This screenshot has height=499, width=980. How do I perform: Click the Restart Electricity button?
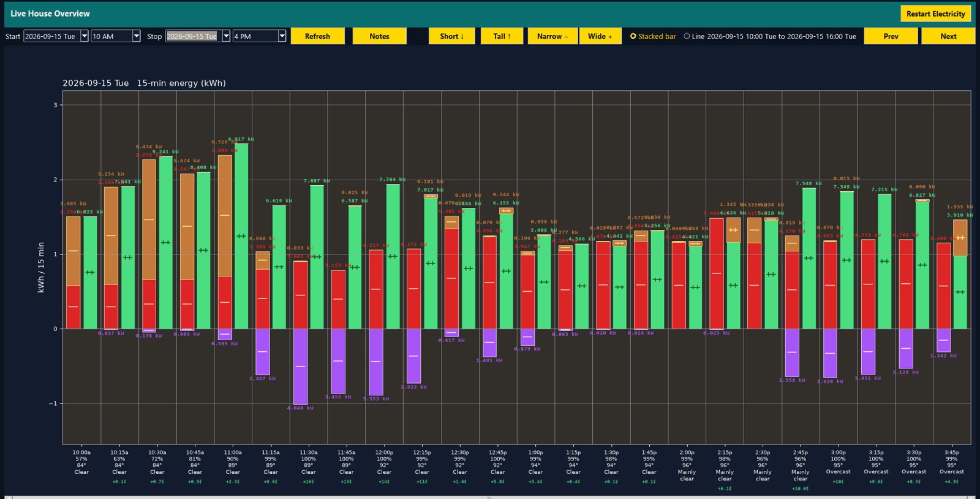[x=935, y=13]
